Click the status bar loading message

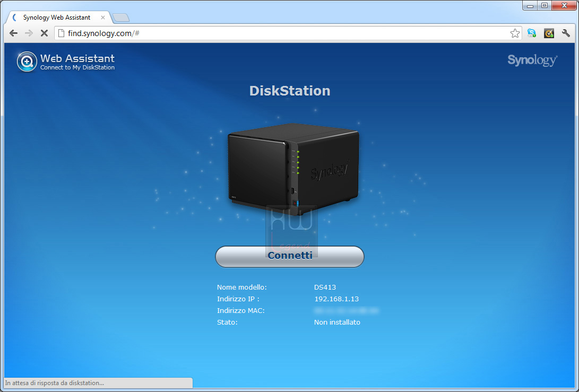click(55, 383)
